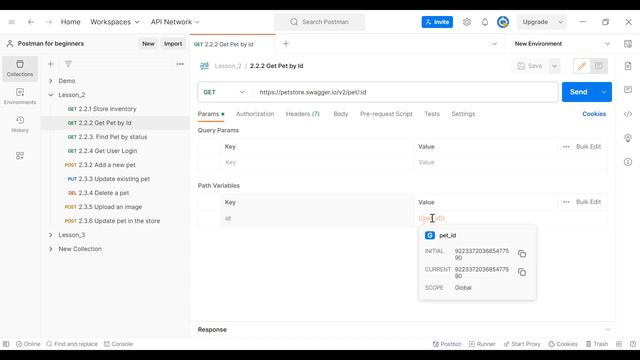Go back with the left arrow
The width and height of the screenshot is (640, 360).
31,22
